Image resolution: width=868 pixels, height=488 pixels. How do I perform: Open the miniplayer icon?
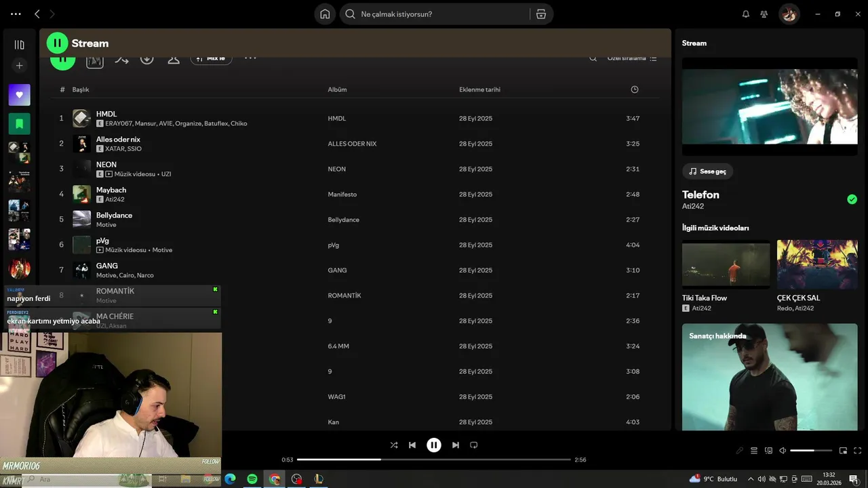click(x=843, y=451)
